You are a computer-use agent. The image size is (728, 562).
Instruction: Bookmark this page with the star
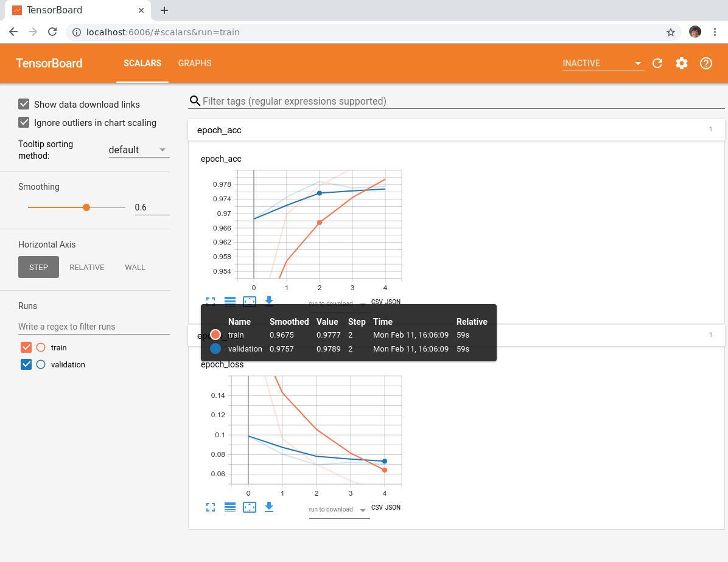coord(670,32)
